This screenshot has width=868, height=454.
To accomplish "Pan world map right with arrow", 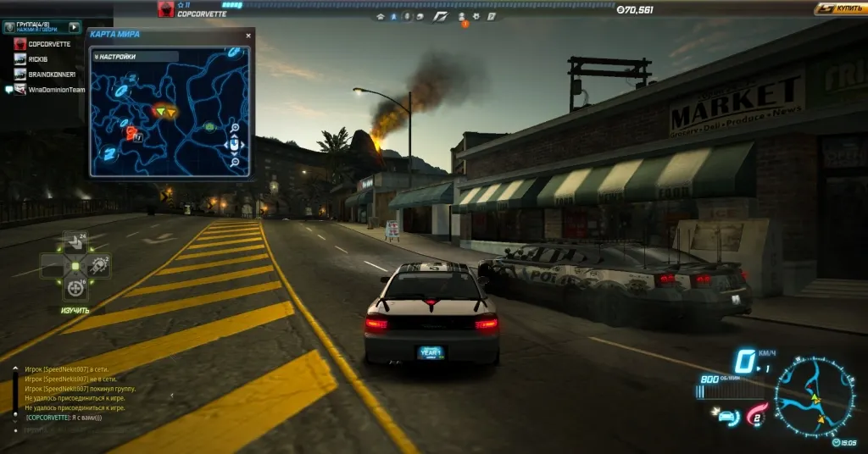I will point(242,146).
